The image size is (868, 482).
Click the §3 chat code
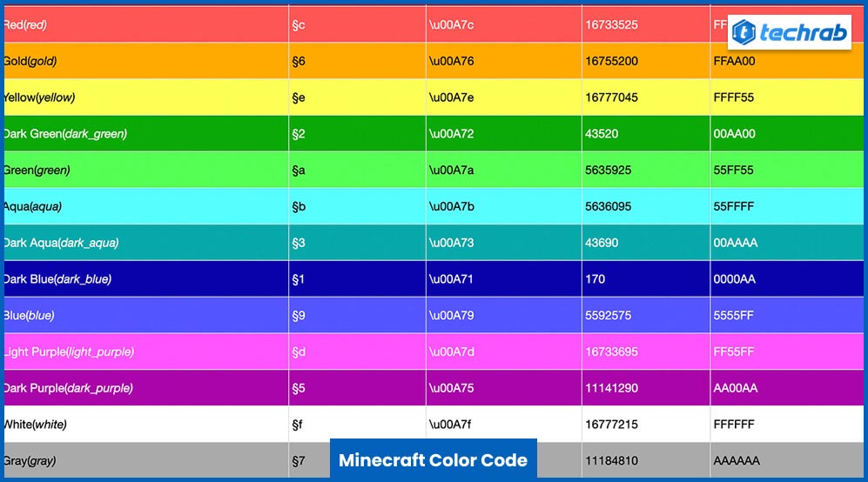[x=299, y=243]
